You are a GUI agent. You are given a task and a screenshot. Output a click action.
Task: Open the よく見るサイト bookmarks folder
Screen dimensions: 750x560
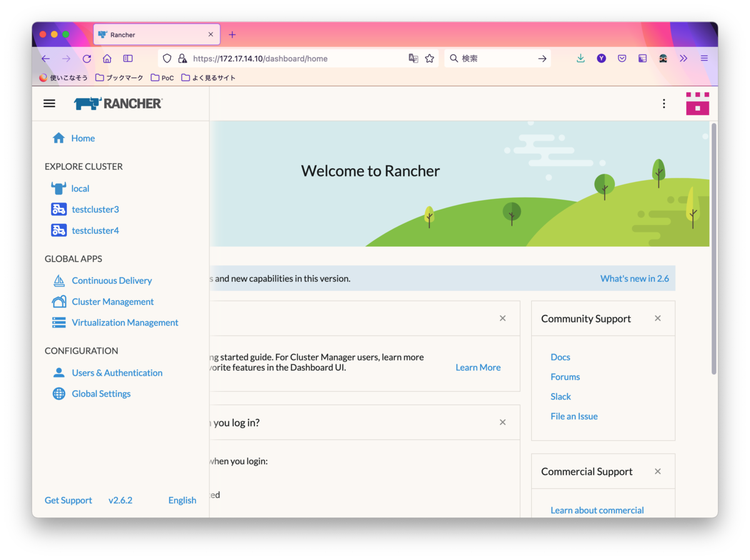pos(208,77)
